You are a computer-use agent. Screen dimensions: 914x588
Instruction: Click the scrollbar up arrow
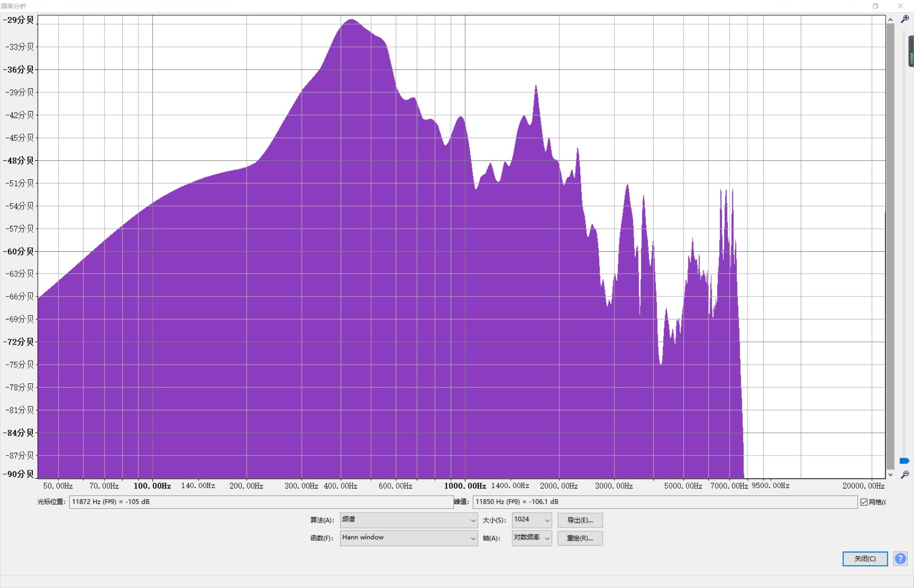coord(890,20)
